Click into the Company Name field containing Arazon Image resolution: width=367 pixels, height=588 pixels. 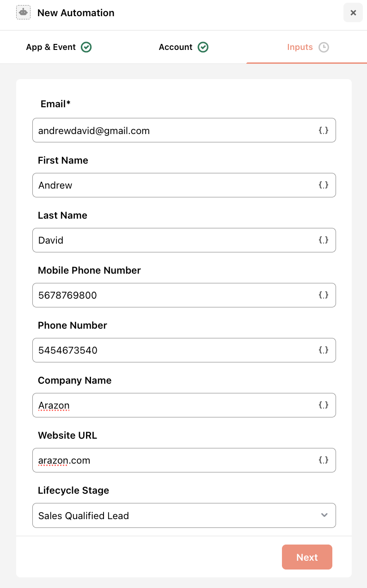click(x=184, y=405)
